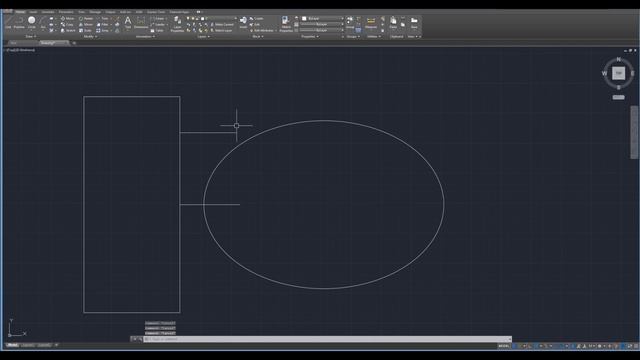Expand the Annotation panel

tap(145, 37)
